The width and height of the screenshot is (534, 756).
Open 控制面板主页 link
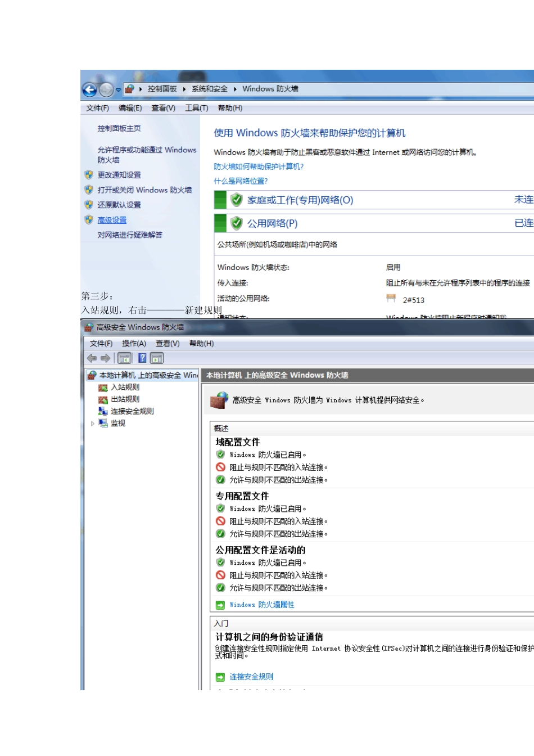pos(119,128)
